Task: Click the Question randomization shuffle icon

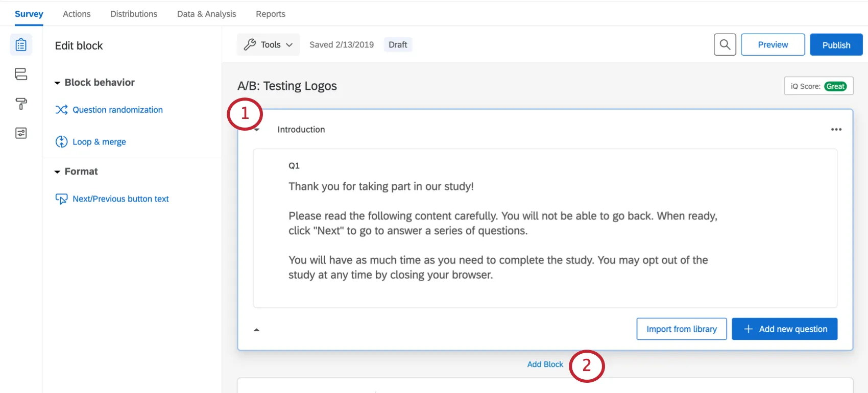Action: point(61,109)
